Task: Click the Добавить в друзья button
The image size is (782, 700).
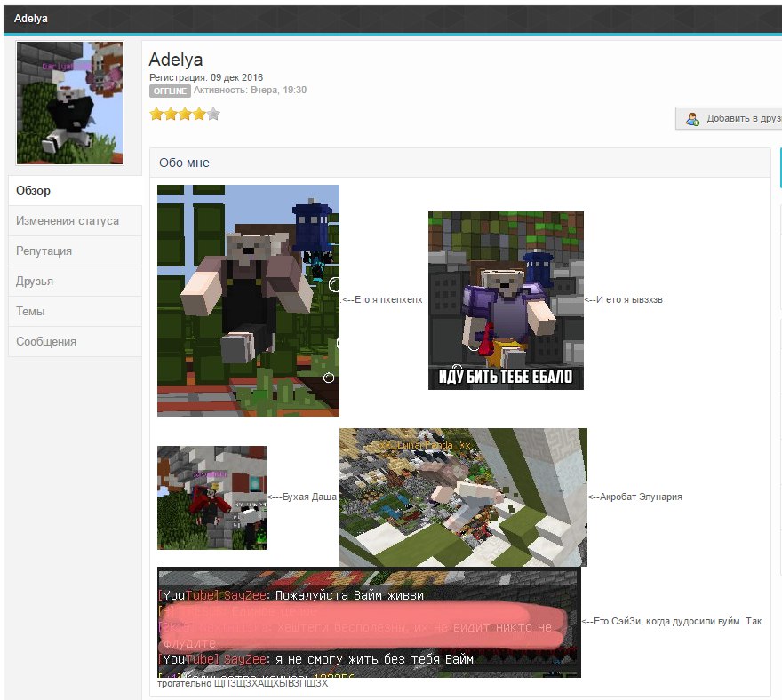Action: [729, 119]
